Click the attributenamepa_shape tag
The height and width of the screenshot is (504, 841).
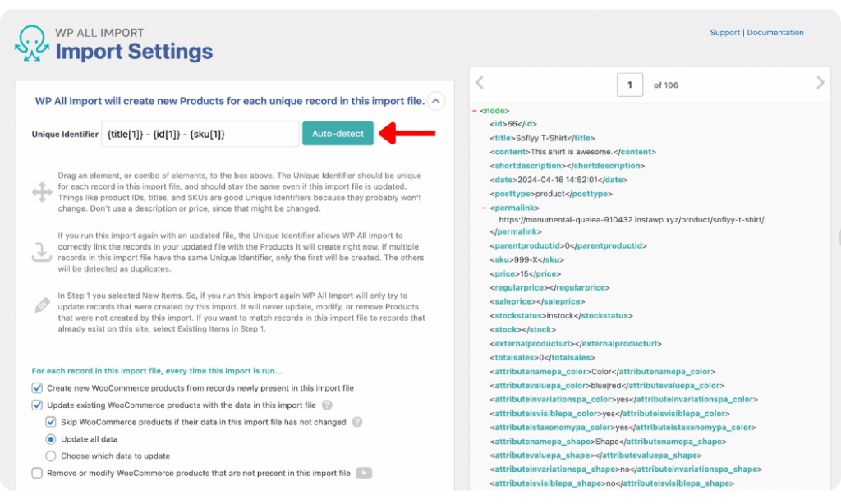tap(609, 442)
